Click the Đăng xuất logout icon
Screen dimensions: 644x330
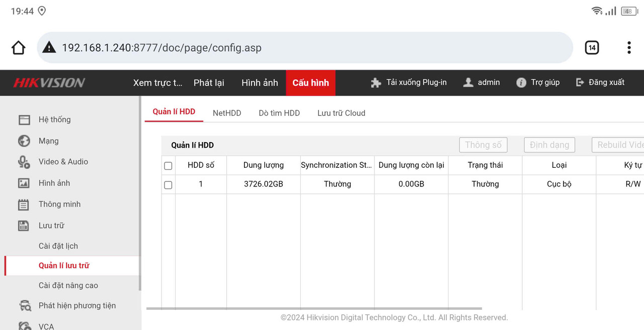(580, 82)
